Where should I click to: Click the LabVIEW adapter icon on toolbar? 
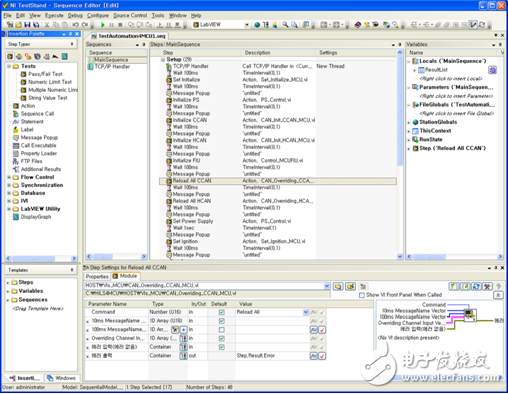coord(196,25)
